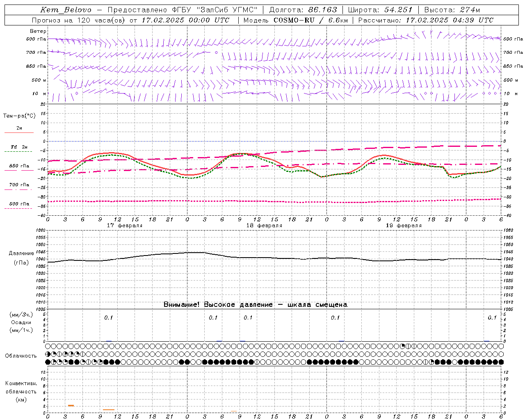Screen dimensions: 525x420
Task: Click the Тем-ра(°C) axis label
Action: 19,116
